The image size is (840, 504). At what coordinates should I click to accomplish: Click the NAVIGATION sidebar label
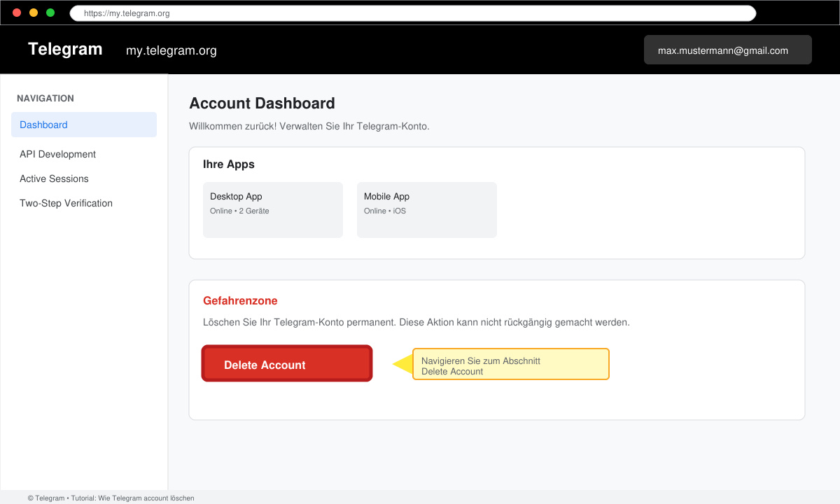click(x=45, y=98)
